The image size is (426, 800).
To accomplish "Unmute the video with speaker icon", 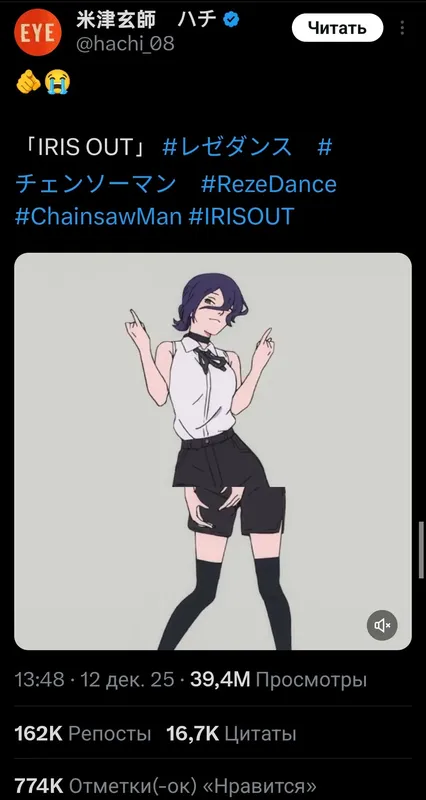I will click(382, 625).
